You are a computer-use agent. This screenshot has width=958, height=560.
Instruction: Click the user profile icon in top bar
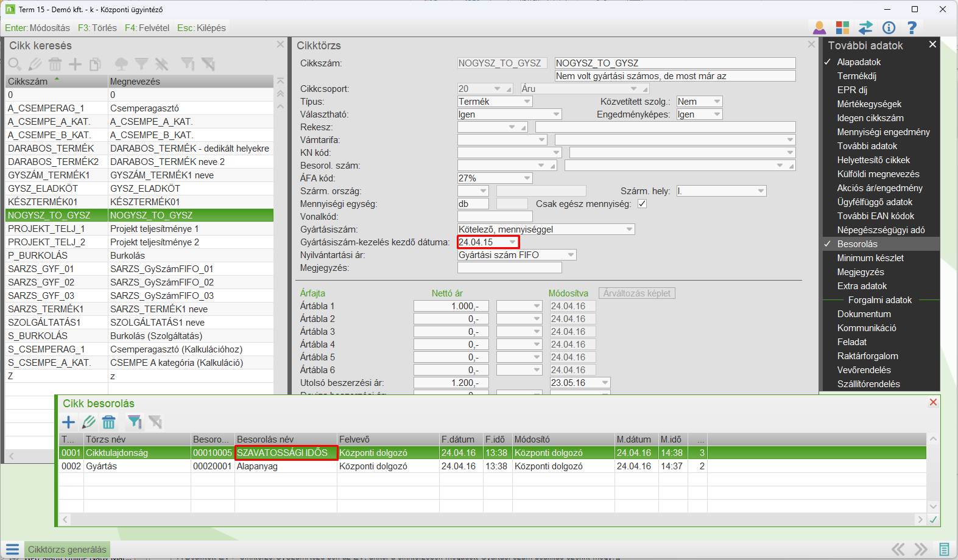click(x=819, y=27)
